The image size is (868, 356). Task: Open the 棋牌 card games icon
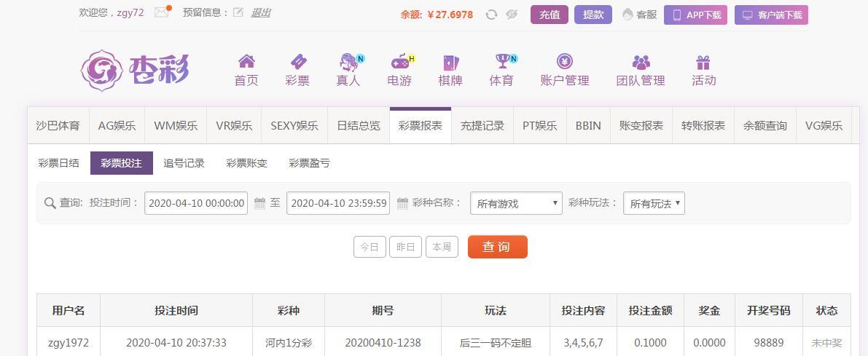(x=450, y=63)
